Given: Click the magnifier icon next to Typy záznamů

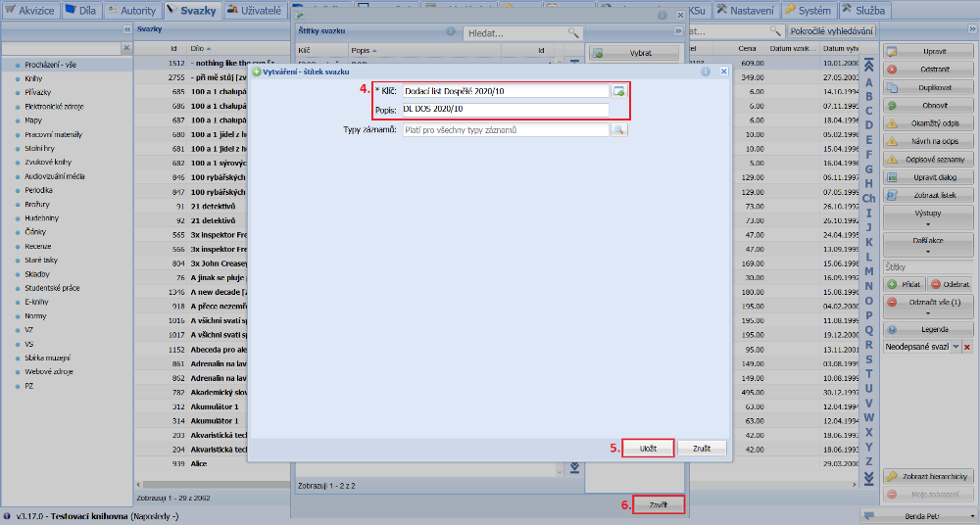Looking at the screenshot, I should coord(618,129).
